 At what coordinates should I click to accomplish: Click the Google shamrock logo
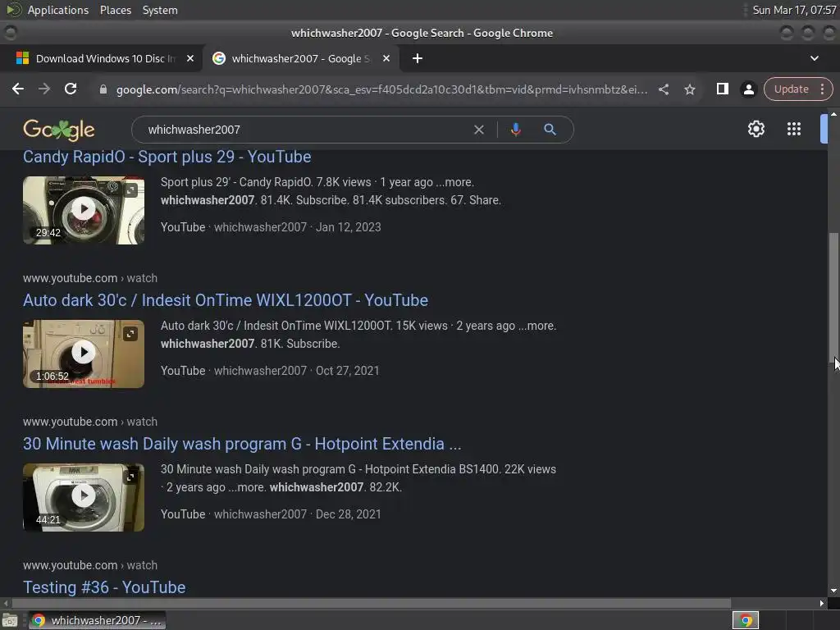click(58, 130)
